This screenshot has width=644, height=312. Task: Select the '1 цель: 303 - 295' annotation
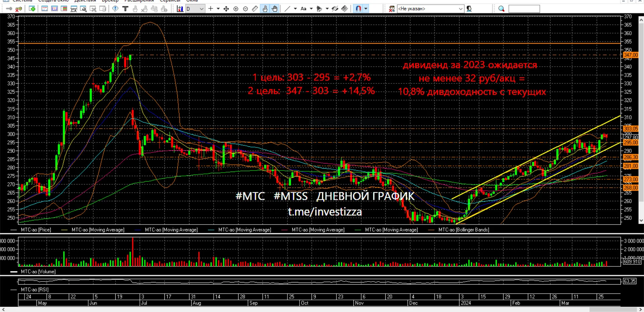[x=312, y=77]
